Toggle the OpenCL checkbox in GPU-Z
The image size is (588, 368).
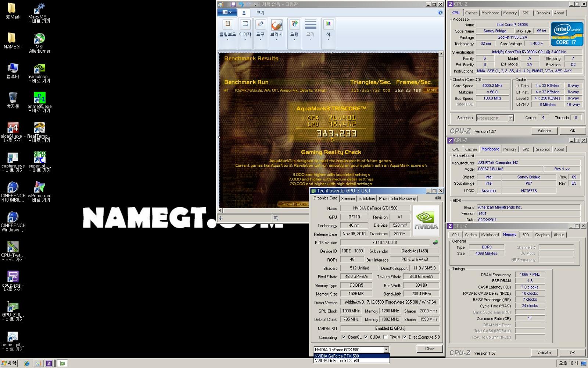coord(344,337)
